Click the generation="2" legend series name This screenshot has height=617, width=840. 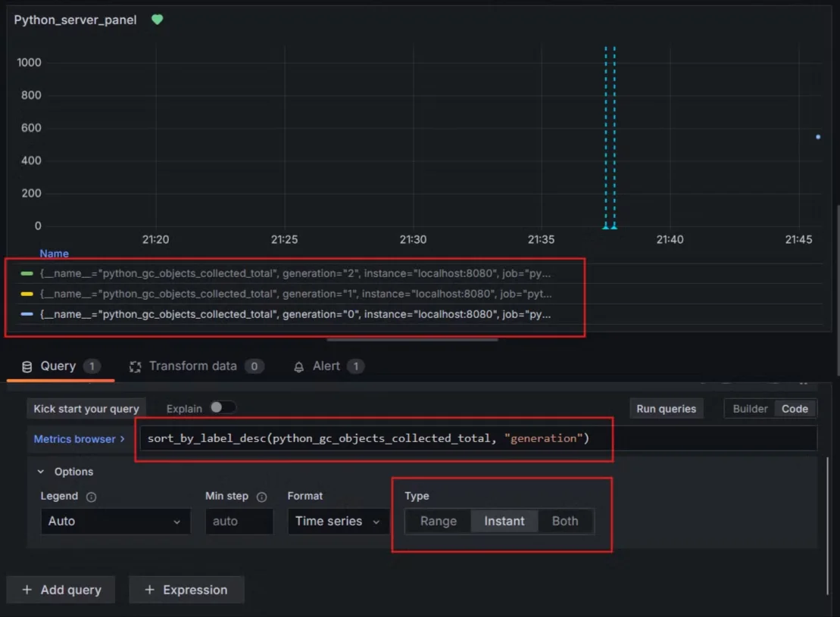pyautogui.click(x=295, y=274)
